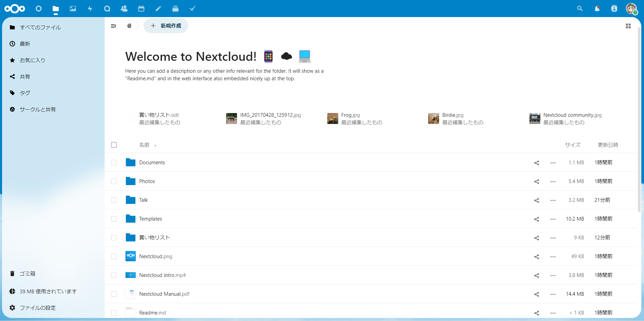644x321 pixels.
Task: Open the Deck app icon
Action: 175,9
